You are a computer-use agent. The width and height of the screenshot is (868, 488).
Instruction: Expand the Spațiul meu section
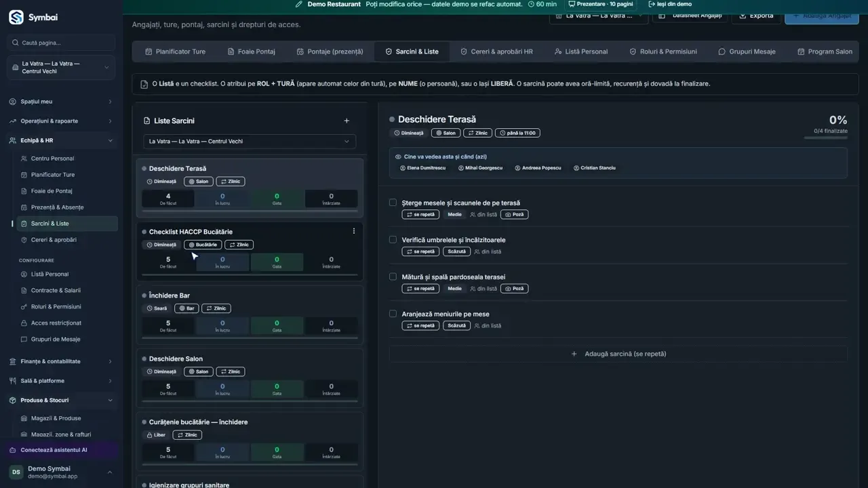click(62, 102)
